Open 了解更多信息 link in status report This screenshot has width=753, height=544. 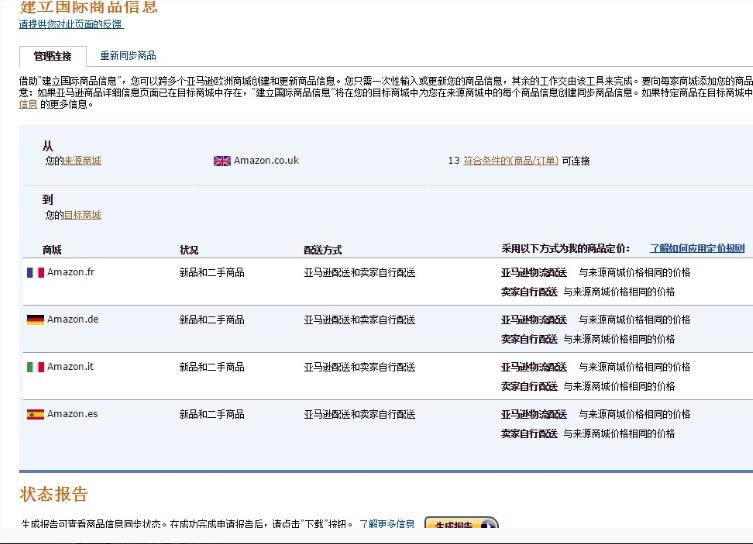point(387,523)
